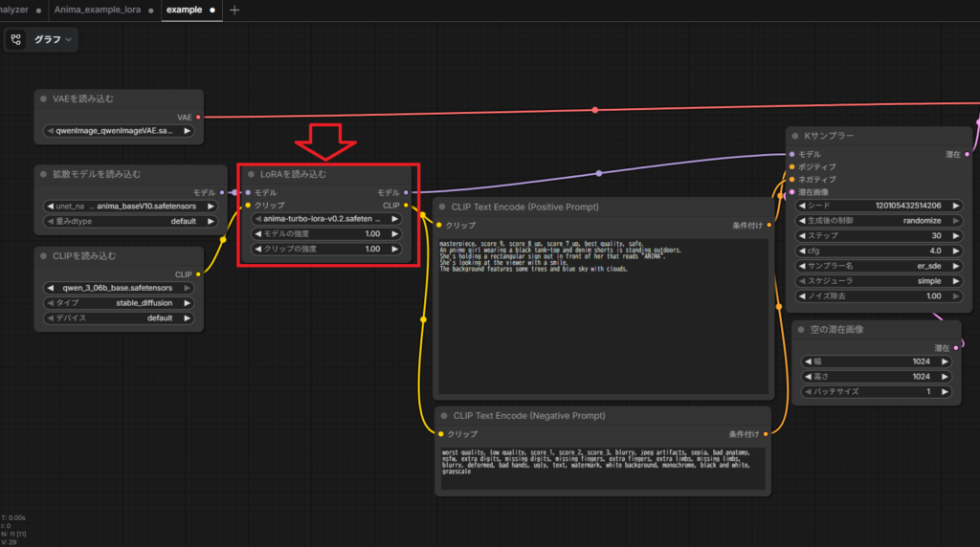Viewport: 980px width, 547px height.
Task: Increase クリップの強度 with right arrow
Action: pos(395,249)
